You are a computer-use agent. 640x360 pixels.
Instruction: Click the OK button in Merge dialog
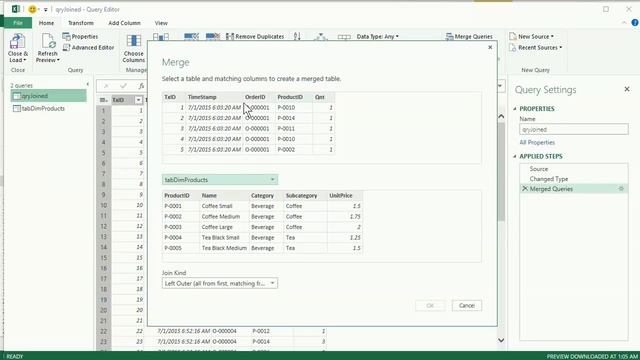click(430, 305)
